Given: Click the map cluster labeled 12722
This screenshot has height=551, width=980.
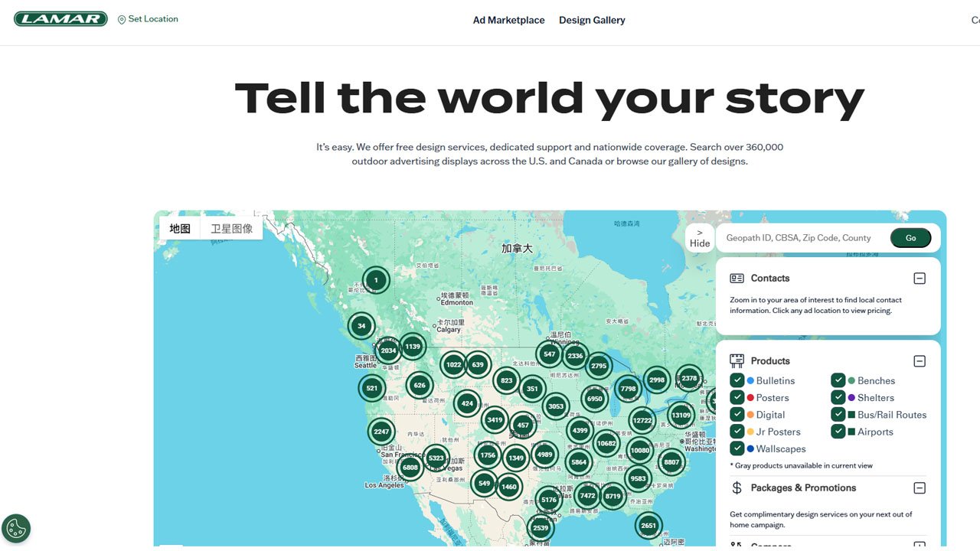Looking at the screenshot, I should coord(642,420).
